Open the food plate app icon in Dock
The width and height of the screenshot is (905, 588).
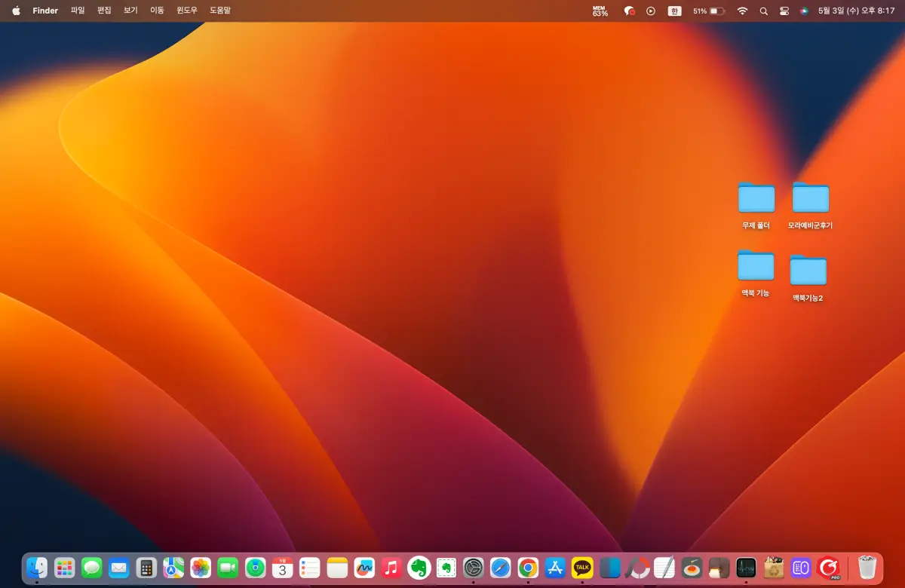(692, 568)
